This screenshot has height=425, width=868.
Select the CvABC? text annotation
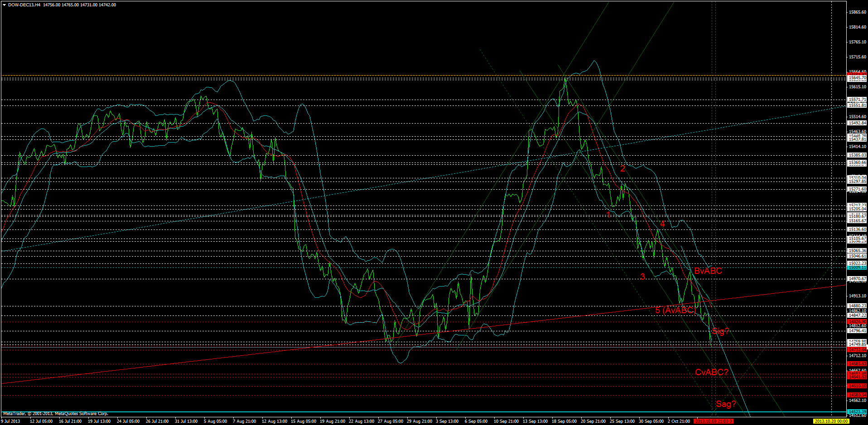click(712, 372)
